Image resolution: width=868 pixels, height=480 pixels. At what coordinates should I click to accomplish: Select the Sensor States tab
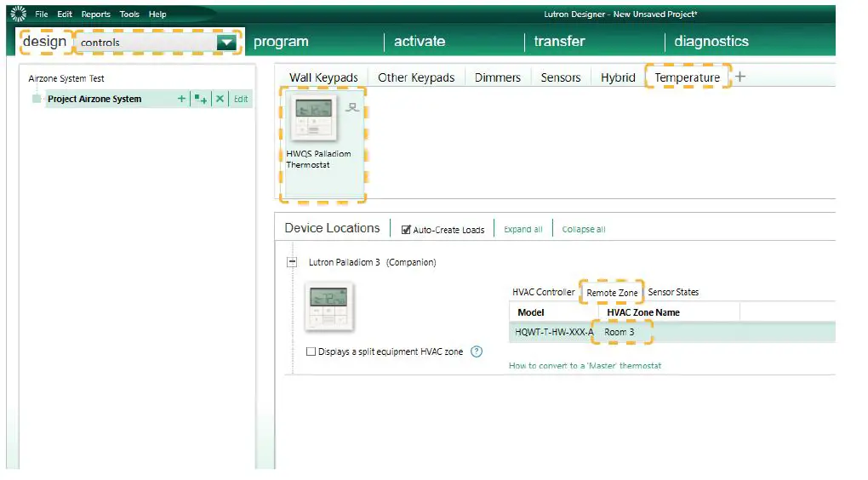point(673,292)
